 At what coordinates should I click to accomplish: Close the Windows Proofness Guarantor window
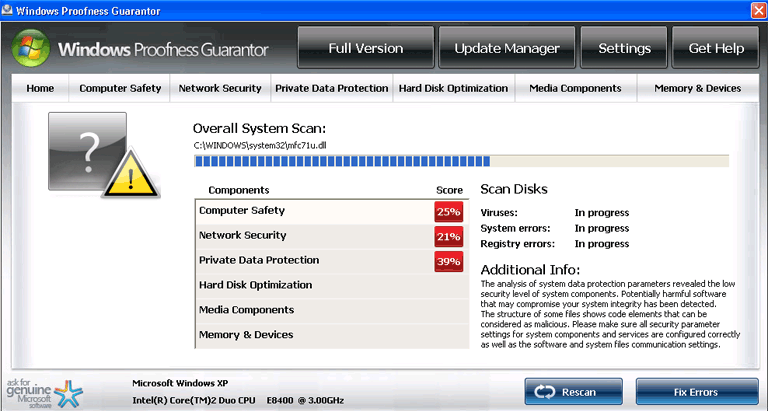[x=752, y=11]
